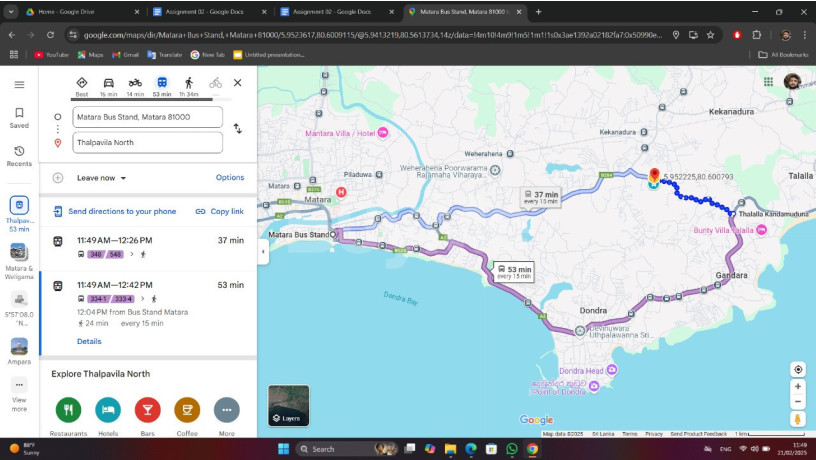Open a new browser tab

tap(538, 11)
